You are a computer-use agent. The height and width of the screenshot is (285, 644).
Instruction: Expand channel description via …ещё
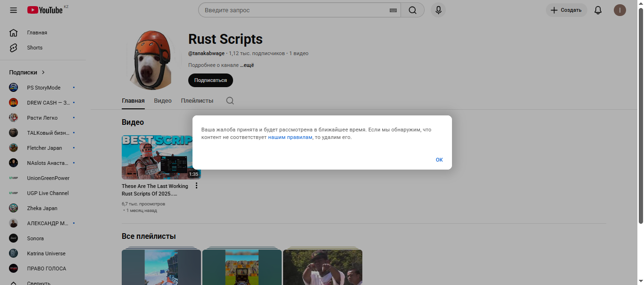[x=247, y=65]
